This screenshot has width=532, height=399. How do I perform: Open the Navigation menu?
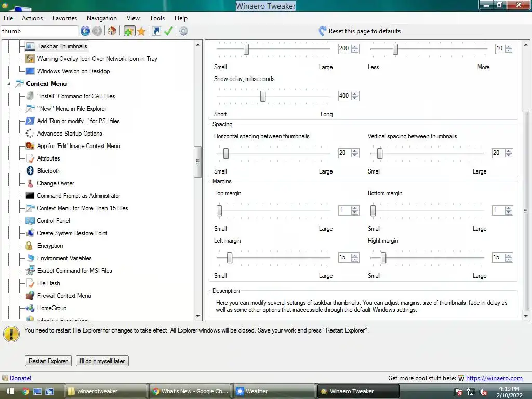click(x=102, y=18)
